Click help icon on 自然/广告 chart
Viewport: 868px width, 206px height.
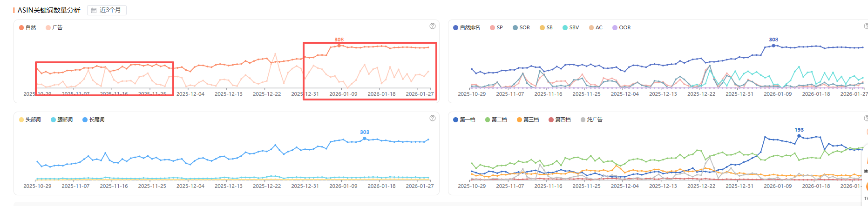pyautogui.click(x=433, y=26)
